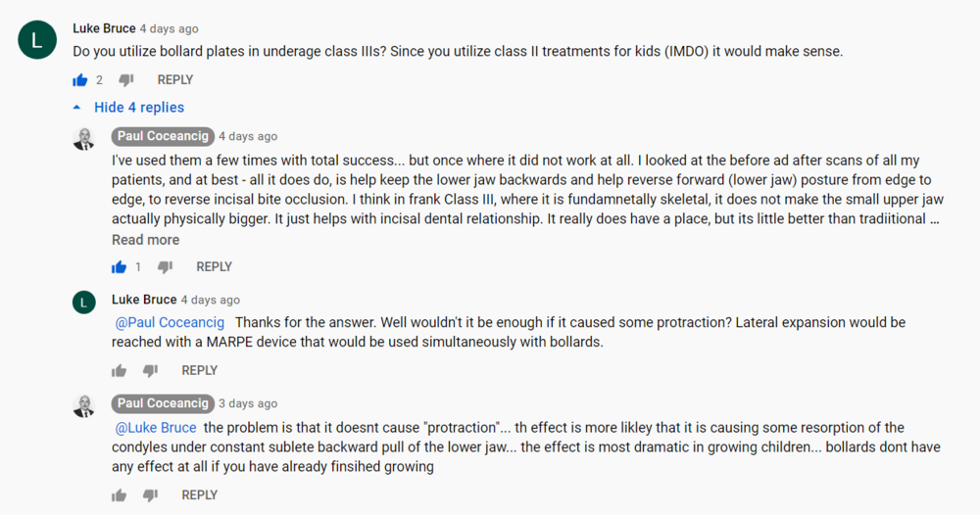Image resolution: width=980 pixels, height=515 pixels.
Task: Dislike Luke Bruce's top comment
Action: (x=126, y=80)
